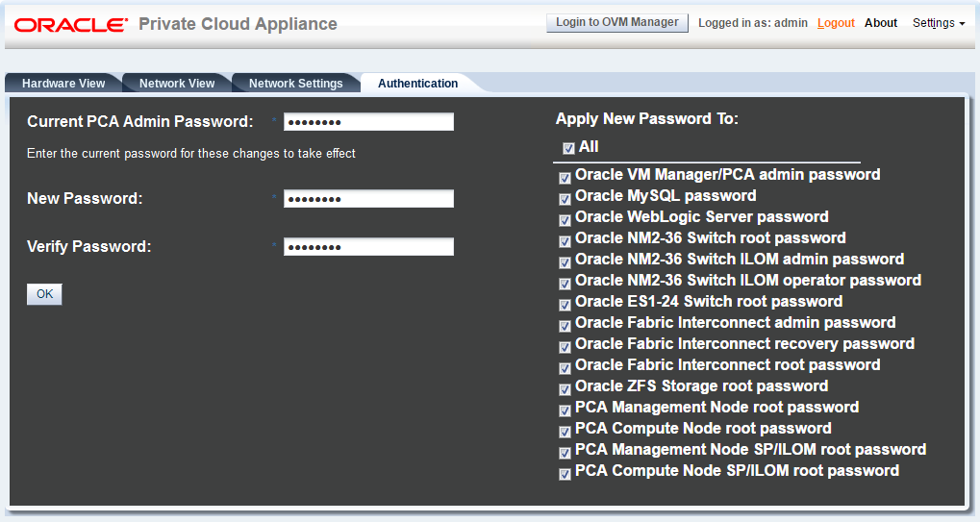980x522 pixels.
Task: Open the Settings dropdown menu
Action: 938,23
